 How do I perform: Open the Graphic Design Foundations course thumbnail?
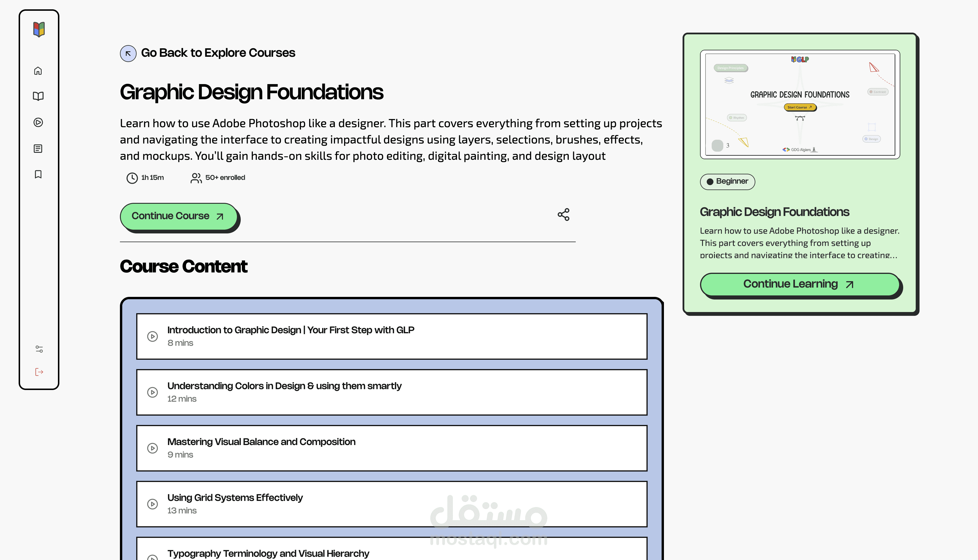coord(800,104)
